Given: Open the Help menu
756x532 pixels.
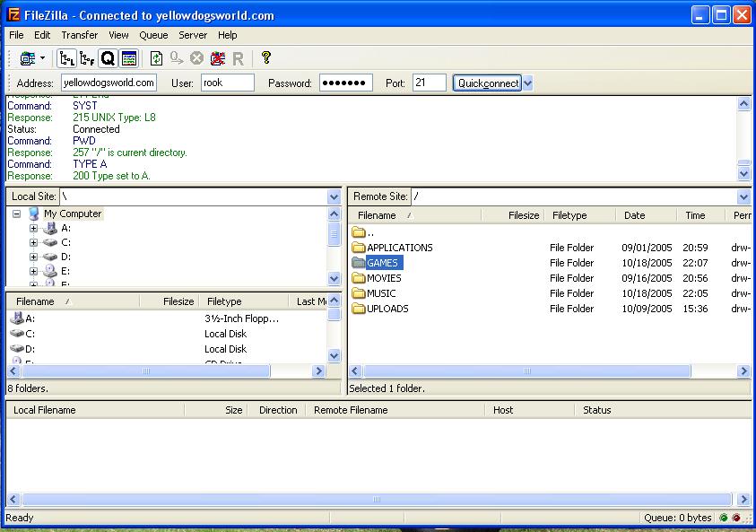Looking at the screenshot, I should tap(227, 35).
